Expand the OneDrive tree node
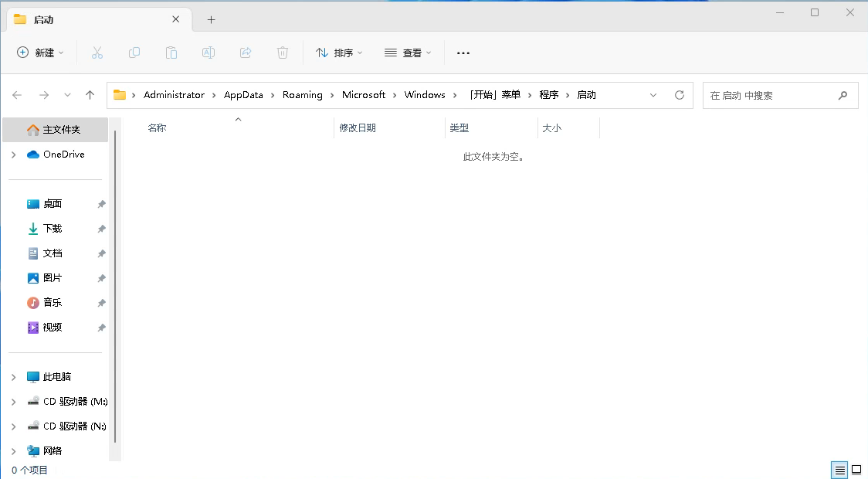The image size is (868, 479). 14,155
